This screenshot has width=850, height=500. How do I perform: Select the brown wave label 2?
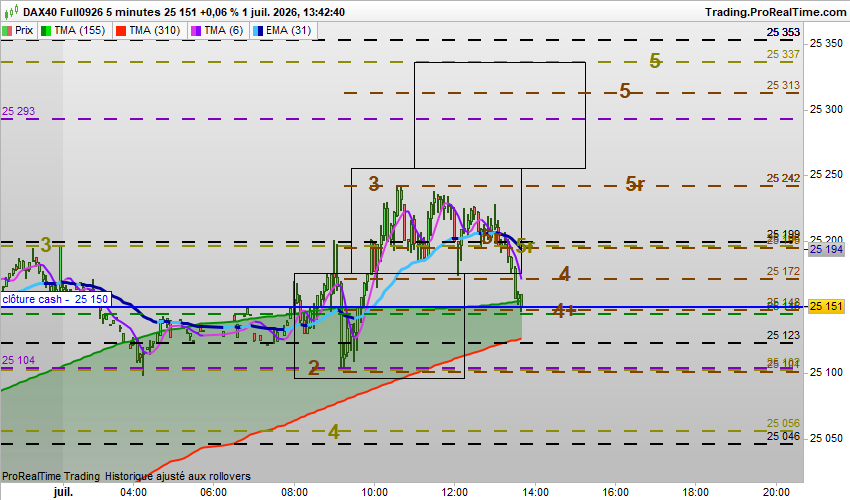click(x=314, y=368)
